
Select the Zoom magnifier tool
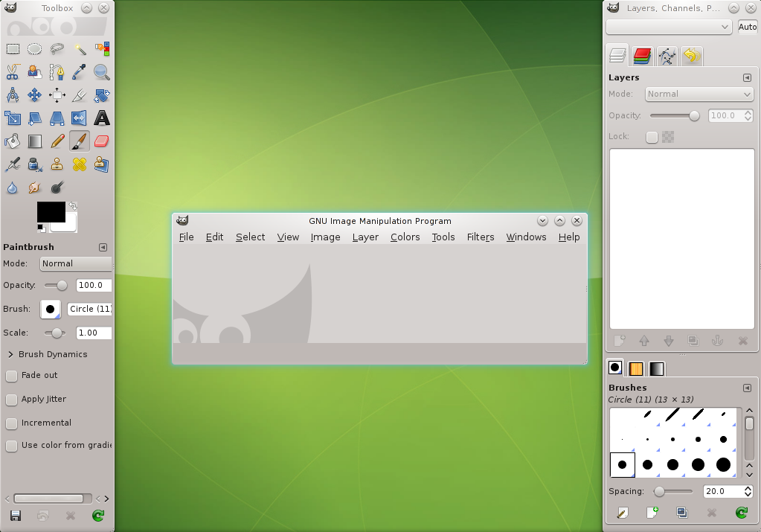[102, 72]
